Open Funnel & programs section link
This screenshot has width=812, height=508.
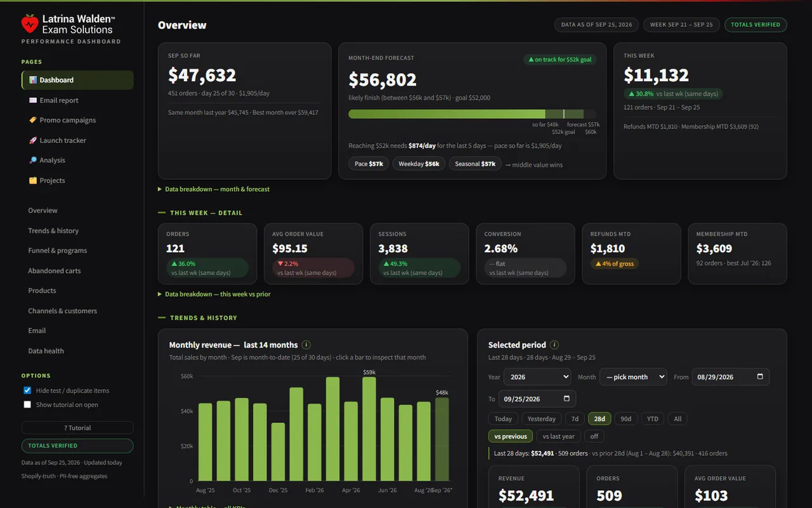pyautogui.click(x=58, y=250)
